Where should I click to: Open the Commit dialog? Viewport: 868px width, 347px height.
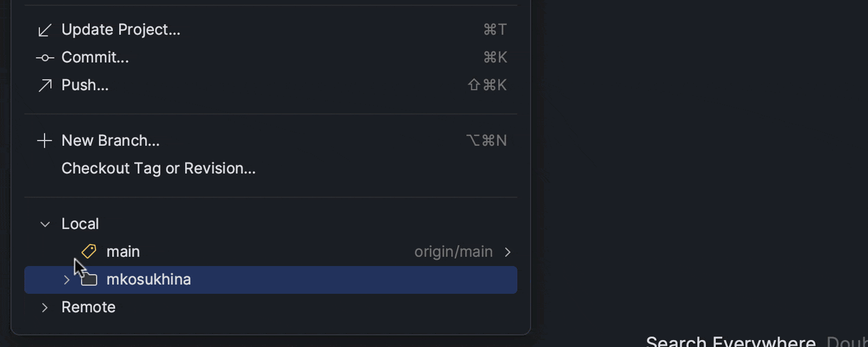click(95, 57)
